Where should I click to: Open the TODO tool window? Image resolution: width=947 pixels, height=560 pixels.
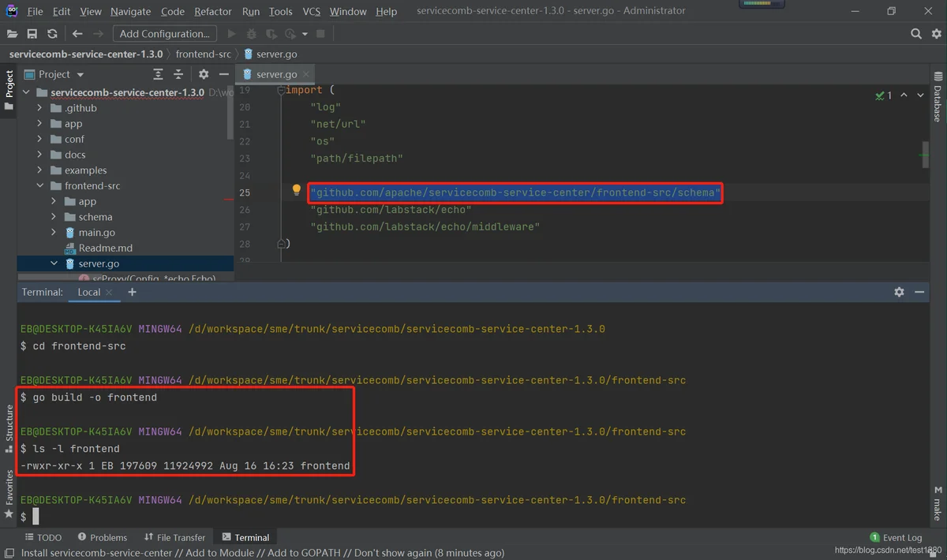point(43,537)
